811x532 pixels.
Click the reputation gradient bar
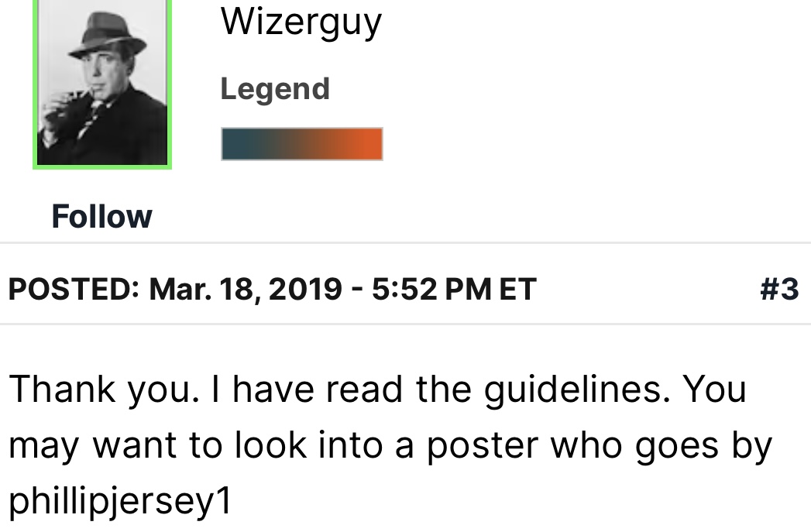(x=301, y=144)
